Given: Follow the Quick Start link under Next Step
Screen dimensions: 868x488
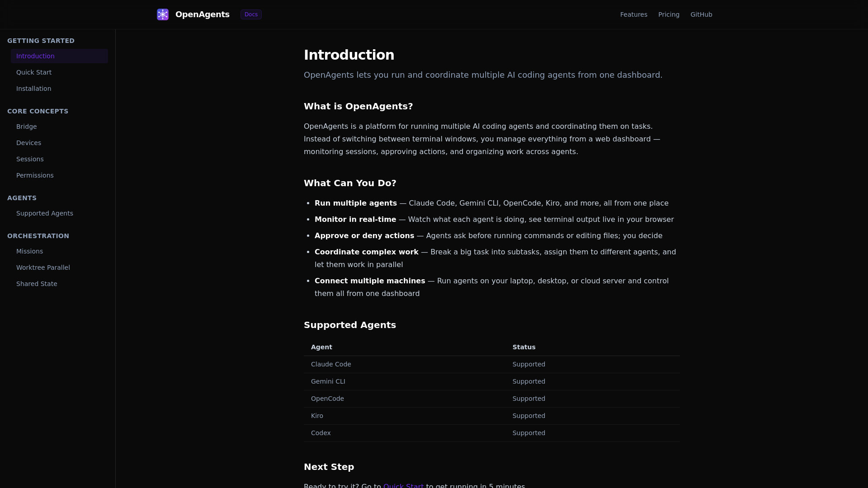Looking at the screenshot, I should pyautogui.click(x=403, y=485).
